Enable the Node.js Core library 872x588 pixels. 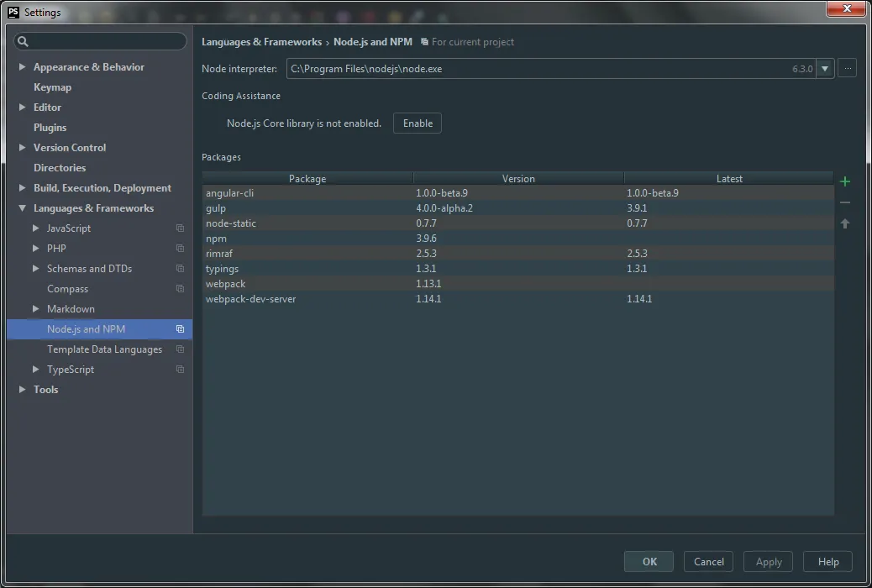417,123
